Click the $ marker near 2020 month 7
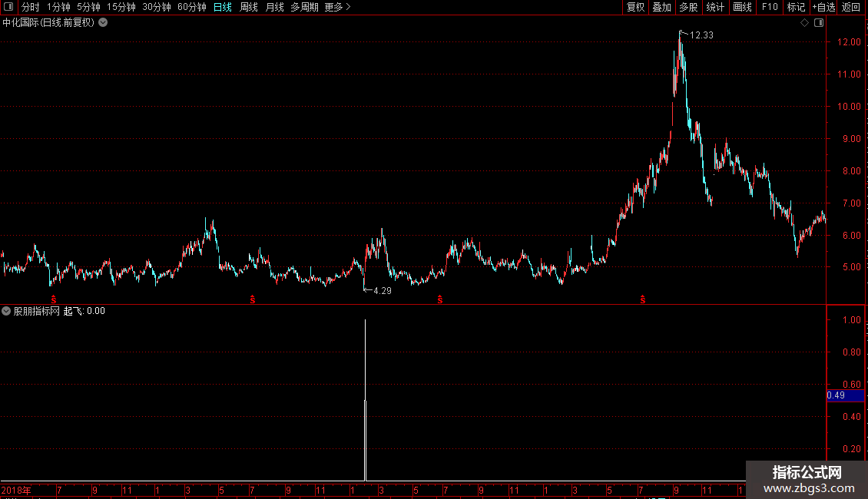Image resolution: width=868 pixels, height=499 pixels. click(x=440, y=299)
